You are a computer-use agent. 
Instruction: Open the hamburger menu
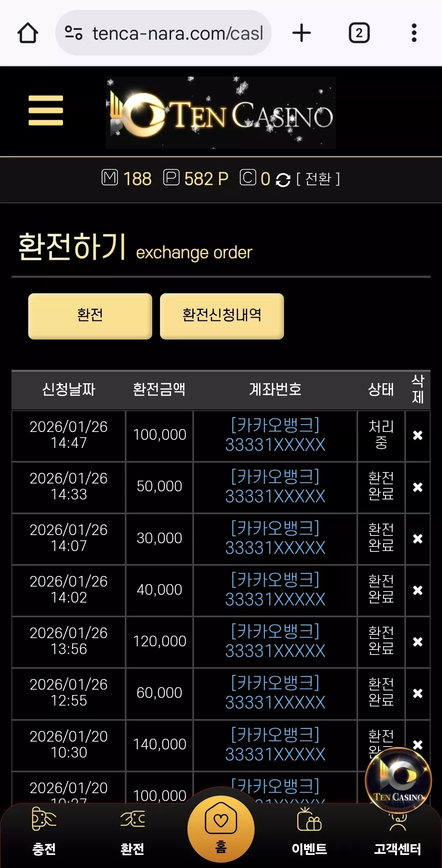pyautogui.click(x=46, y=110)
